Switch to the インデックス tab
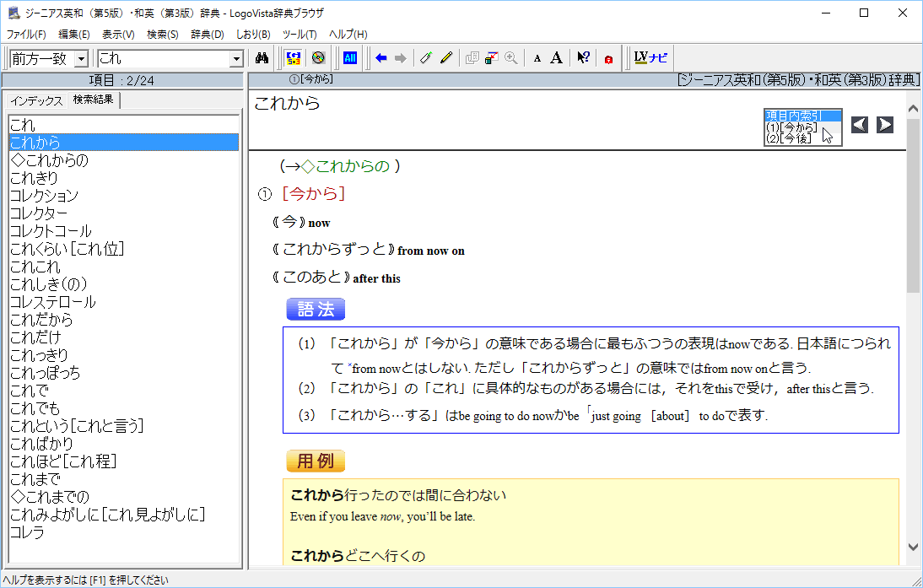 (x=36, y=100)
